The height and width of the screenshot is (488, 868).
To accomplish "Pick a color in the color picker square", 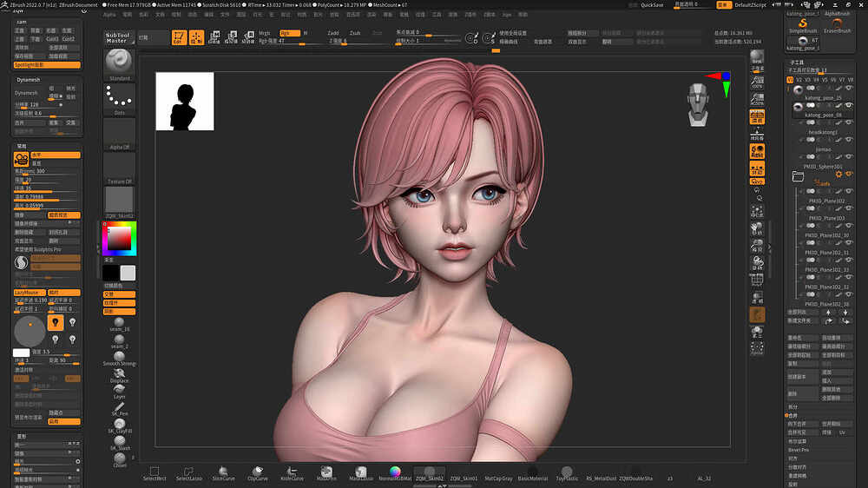I will click(119, 238).
